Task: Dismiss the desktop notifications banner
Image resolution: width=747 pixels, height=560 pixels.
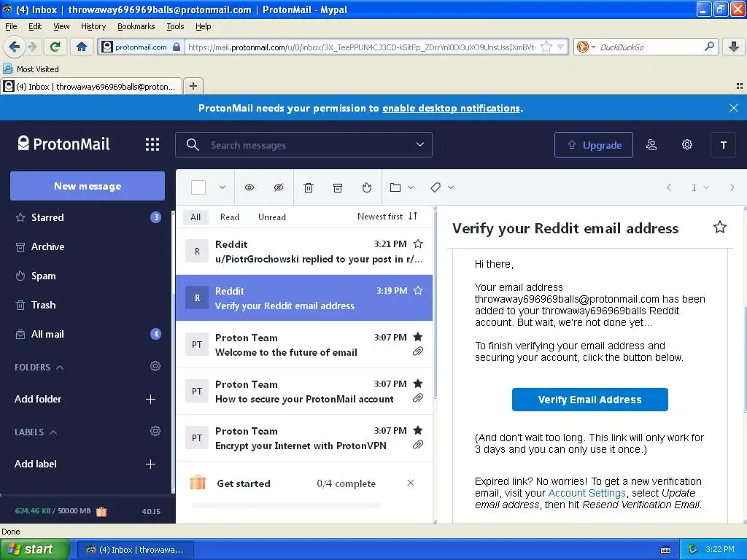Action: pyautogui.click(x=734, y=108)
